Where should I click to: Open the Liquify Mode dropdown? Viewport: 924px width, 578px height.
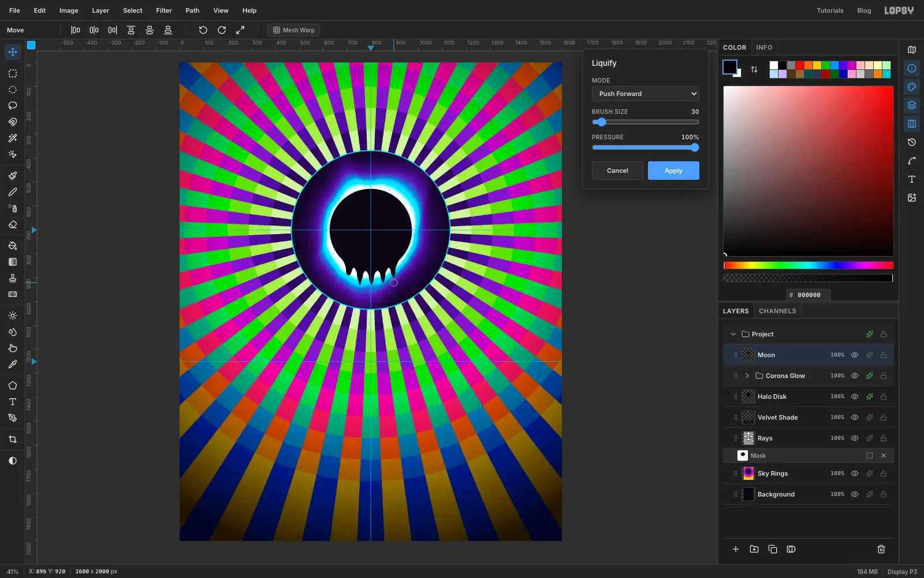[646, 94]
